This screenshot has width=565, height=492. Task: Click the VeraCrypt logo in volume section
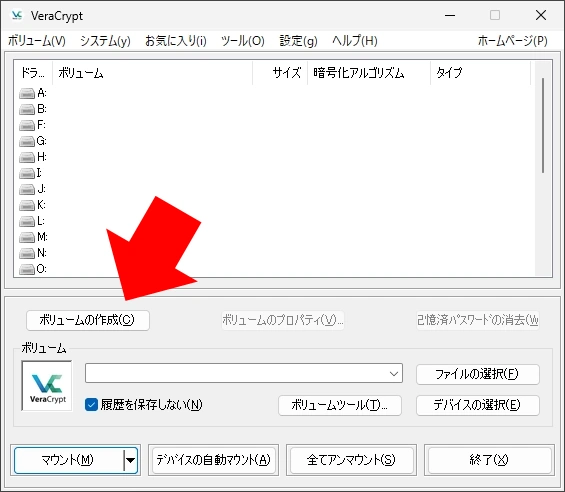[47, 386]
